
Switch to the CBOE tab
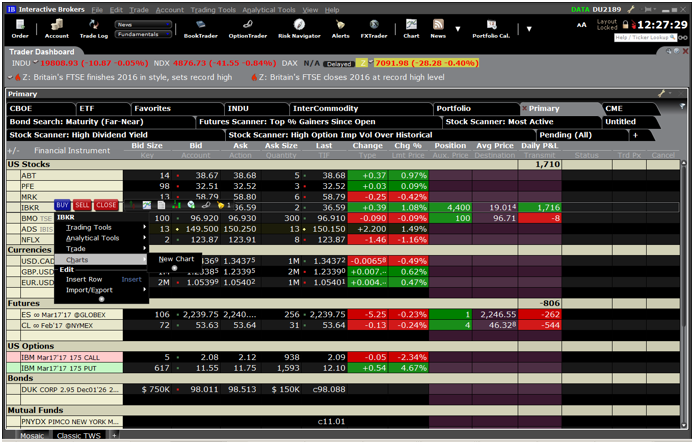click(x=41, y=108)
